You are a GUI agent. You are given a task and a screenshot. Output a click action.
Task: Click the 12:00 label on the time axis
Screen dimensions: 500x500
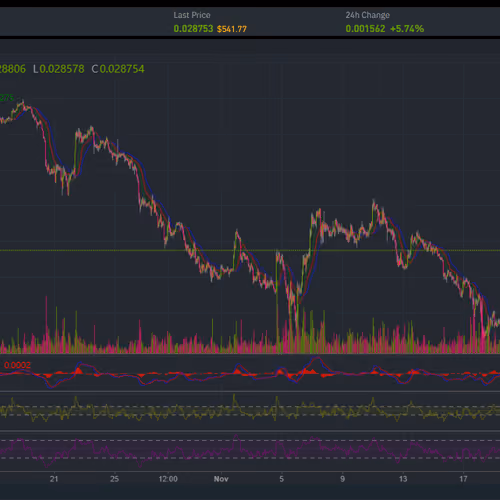[168, 479]
